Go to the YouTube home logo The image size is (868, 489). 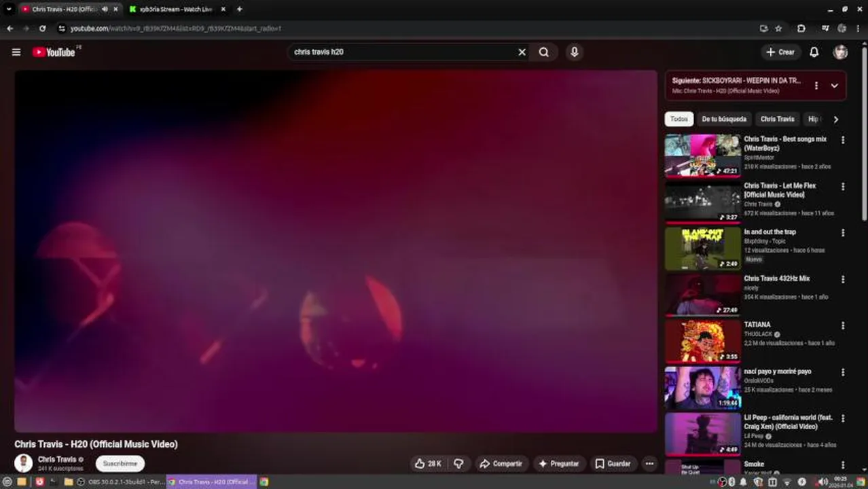click(54, 52)
